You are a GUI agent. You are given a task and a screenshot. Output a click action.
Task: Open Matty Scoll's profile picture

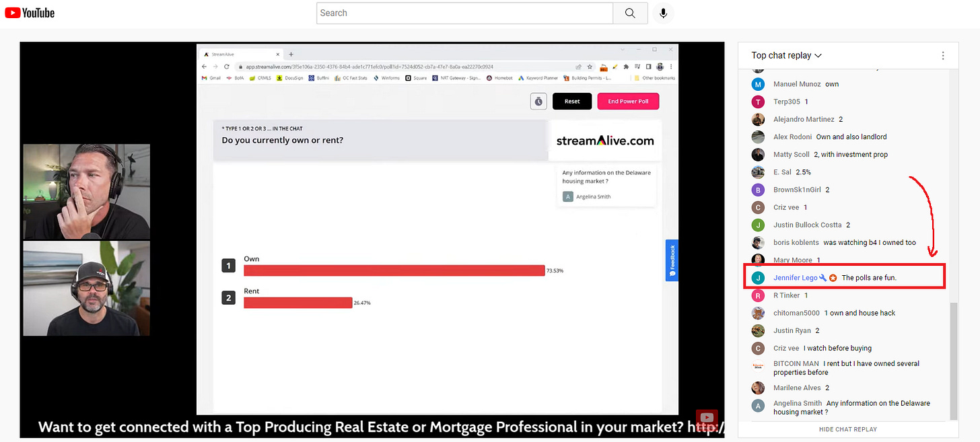[759, 154]
